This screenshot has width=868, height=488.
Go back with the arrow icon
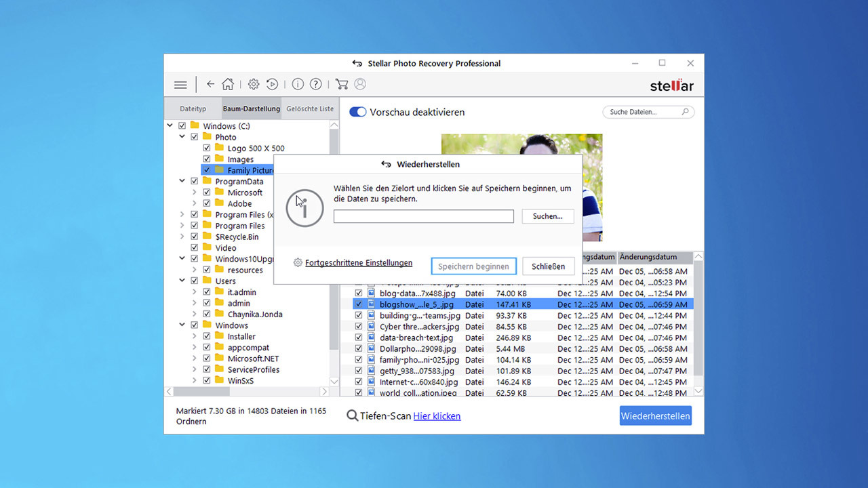click(210, 84)
